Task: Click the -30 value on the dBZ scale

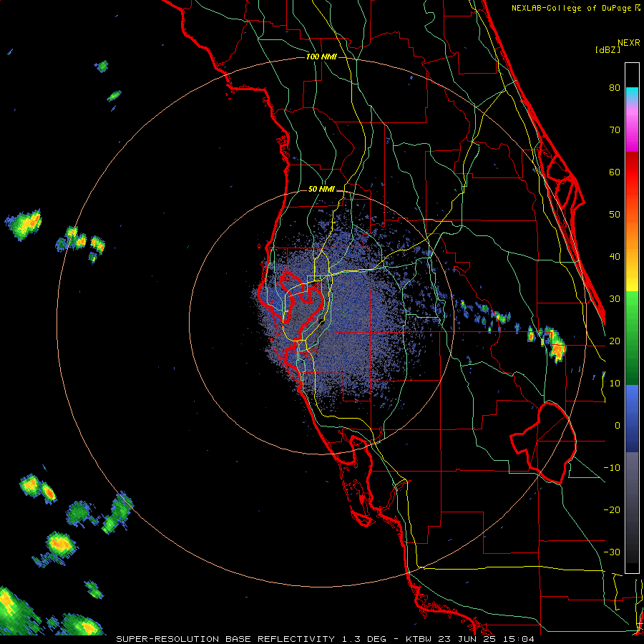Action: tap(612, 552)
